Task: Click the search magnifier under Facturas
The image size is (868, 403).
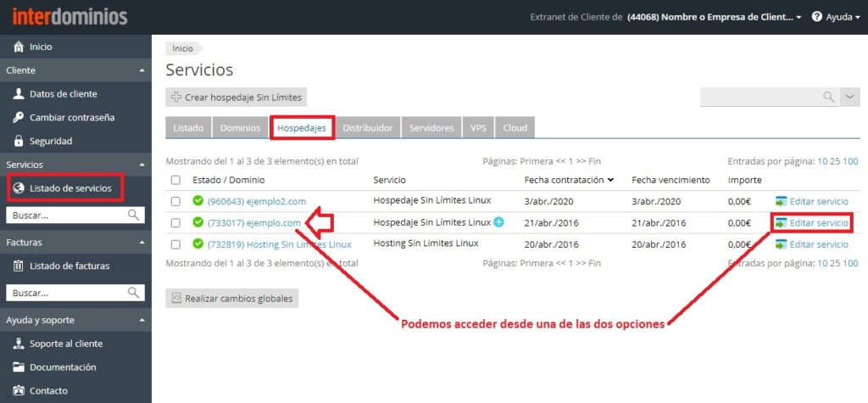Action: (133, 292)
